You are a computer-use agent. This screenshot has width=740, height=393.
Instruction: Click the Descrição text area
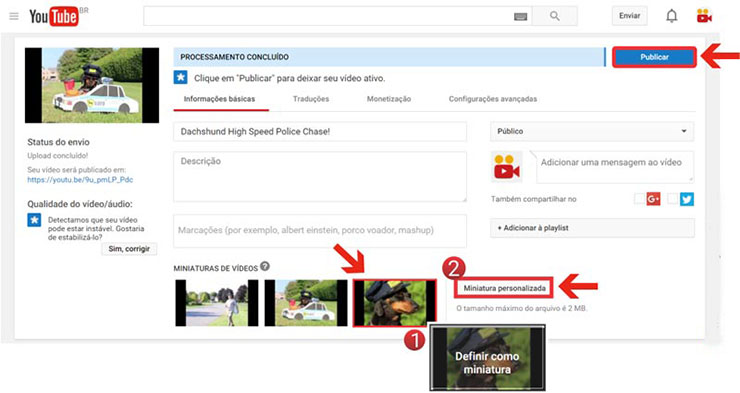[x=320, y=177]
